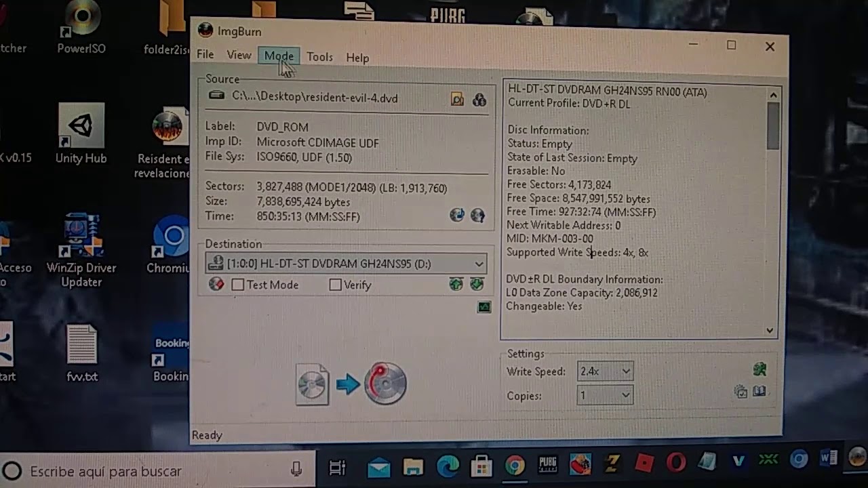Image resolution: width=868 pixels, height=488 pixels.
Task: Click the settings checklist icon beside Copies
Action: pos(741,392)
